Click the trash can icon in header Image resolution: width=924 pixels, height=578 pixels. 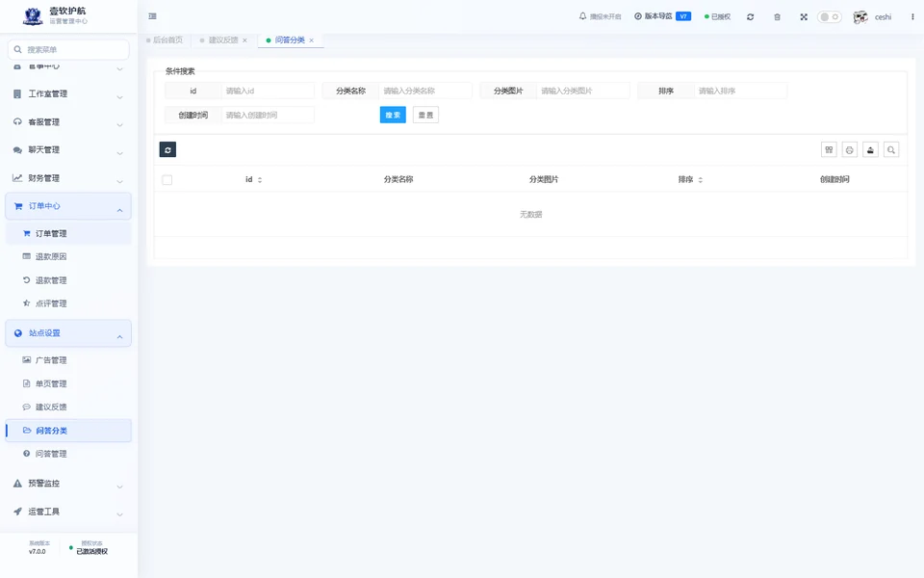point(778,17)
